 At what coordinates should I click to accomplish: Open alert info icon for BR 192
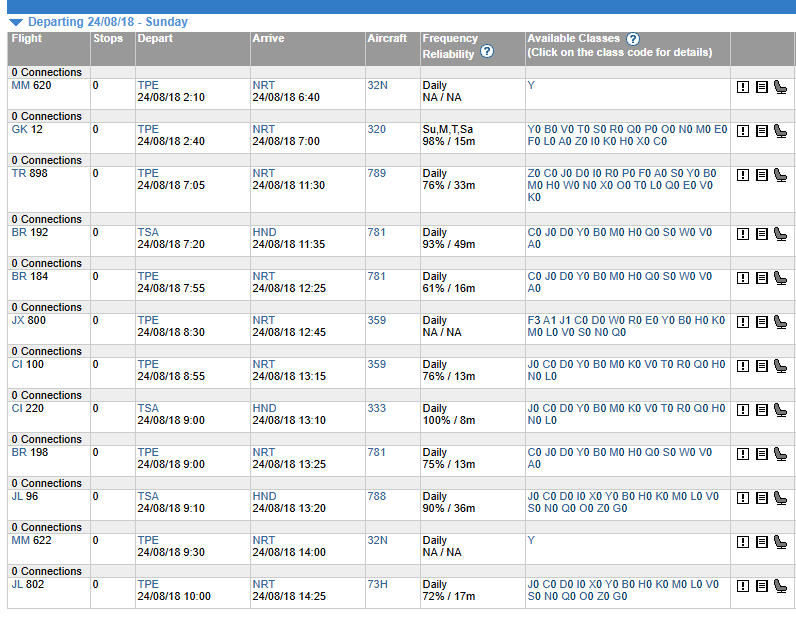pyautogui.click(x=743, y=234)
